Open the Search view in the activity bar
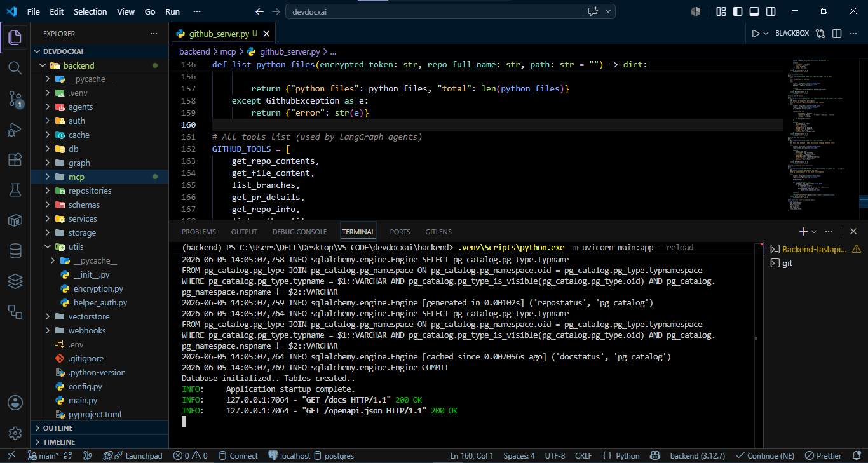 [x=15, y=68]
